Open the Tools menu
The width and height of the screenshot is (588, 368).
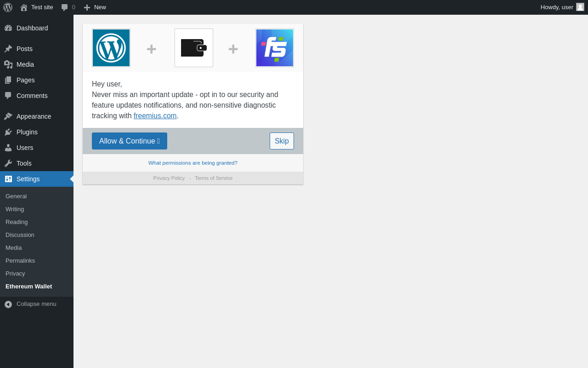[x=37, y=163]
